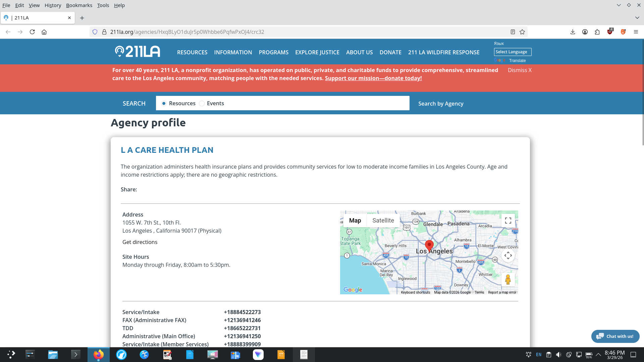Reload the current page
This screenshot has width=644, height=362.
click(x=32, y=32)
